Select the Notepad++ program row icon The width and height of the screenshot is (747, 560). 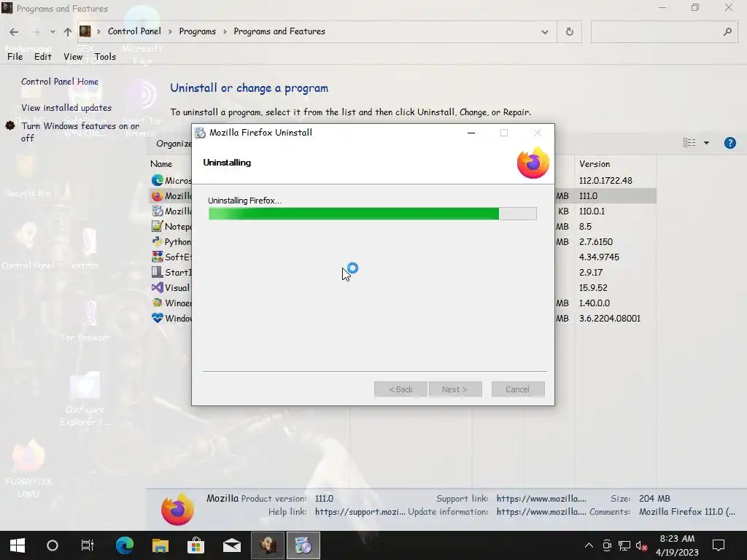158,226
